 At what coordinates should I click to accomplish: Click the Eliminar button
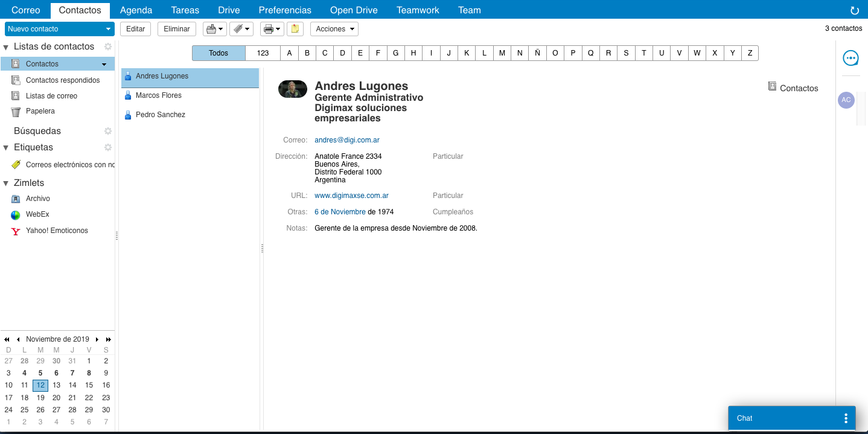click(x=177, y=29)
